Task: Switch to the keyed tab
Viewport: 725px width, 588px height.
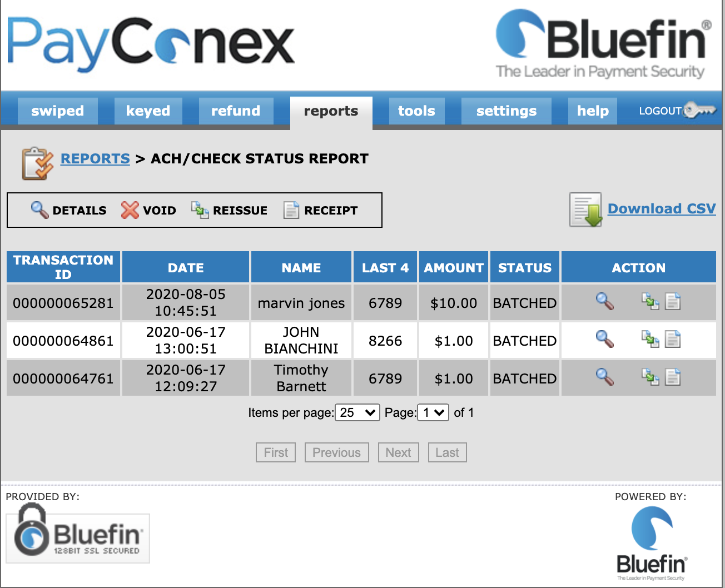Action: coord(148,111)
